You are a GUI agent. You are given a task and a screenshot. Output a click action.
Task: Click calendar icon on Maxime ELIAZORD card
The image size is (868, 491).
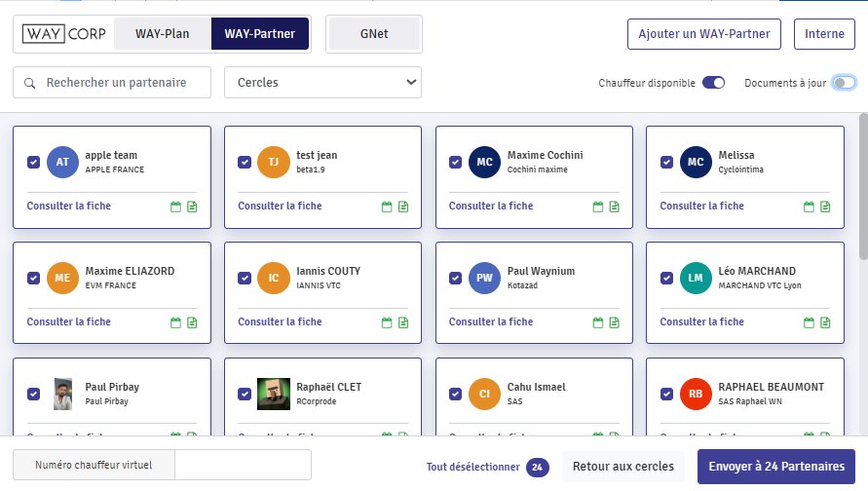pyautogui.click(x=176, y=322)
